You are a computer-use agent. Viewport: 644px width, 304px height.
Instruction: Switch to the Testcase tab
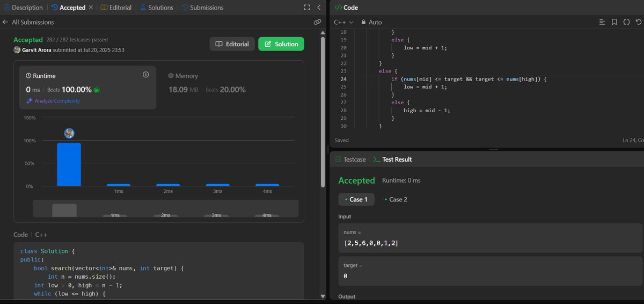pos(350,160)
